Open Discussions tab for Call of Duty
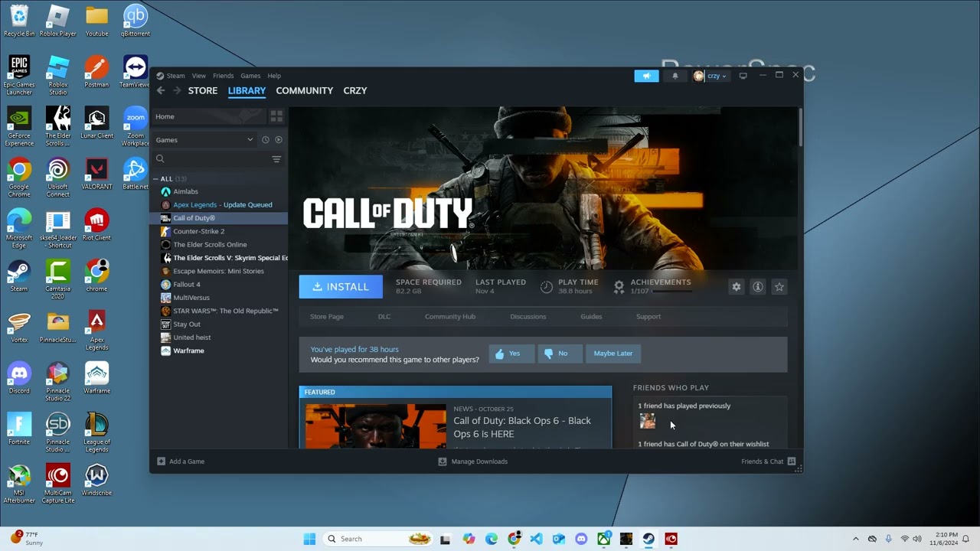Viewport: 980px width, 551px height. tap(528, 317)
